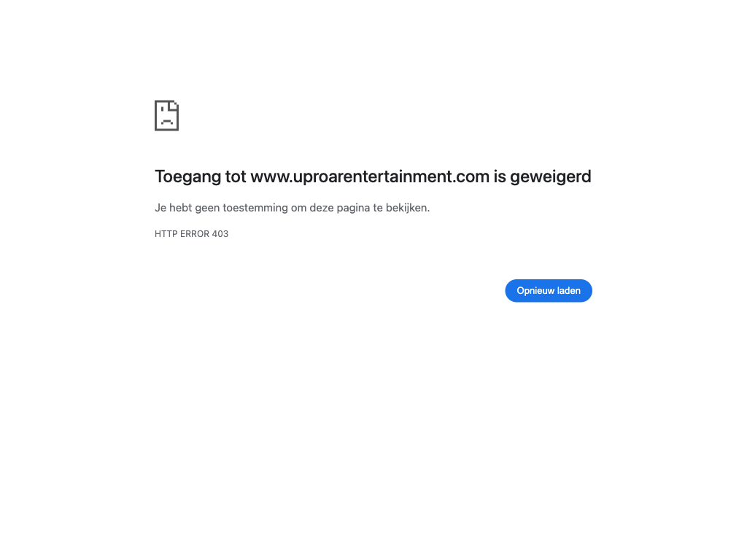The height and width of the screenshot is (560, 747).
Task: Click the word bekijken in the description
Action: click(406, 208)
